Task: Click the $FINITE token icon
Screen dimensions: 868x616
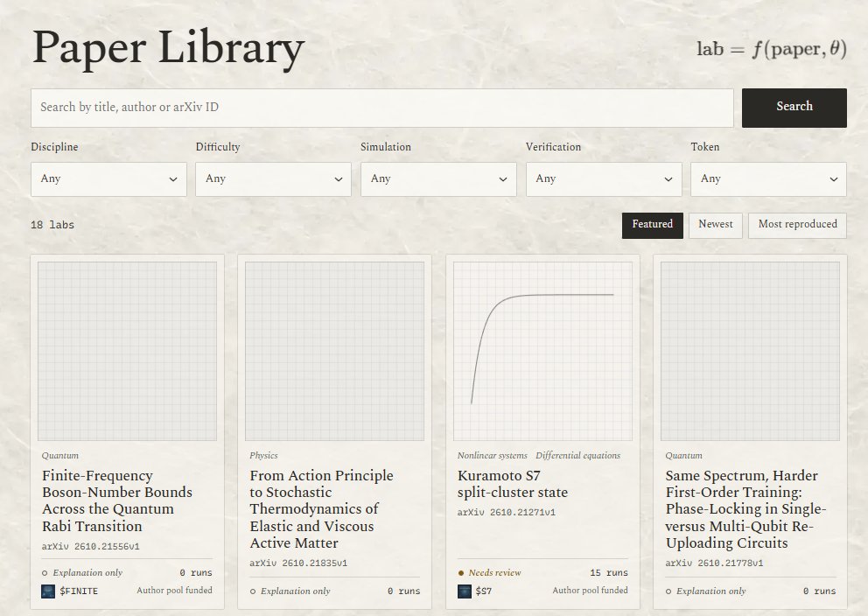Action: coord(48,591)
